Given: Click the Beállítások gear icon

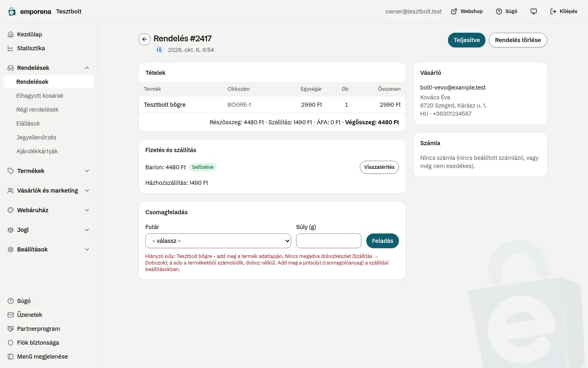Looking at the screenshot, I should click(x=11, y=249).
